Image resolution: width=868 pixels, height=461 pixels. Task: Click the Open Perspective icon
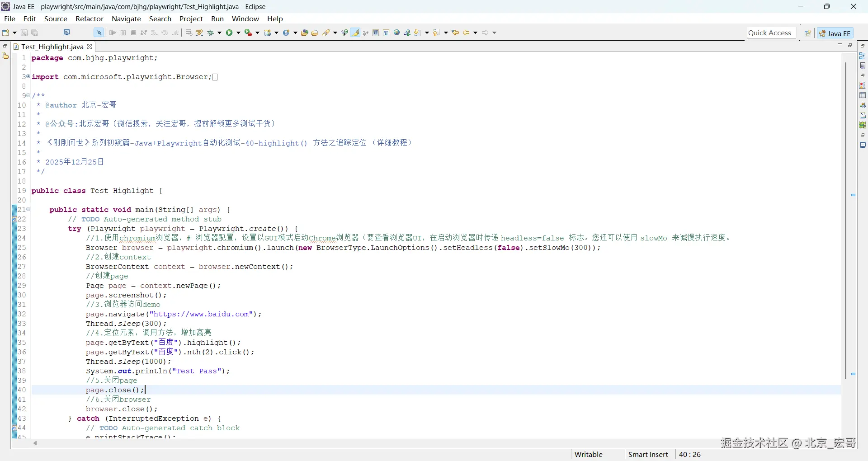point(808,33)
